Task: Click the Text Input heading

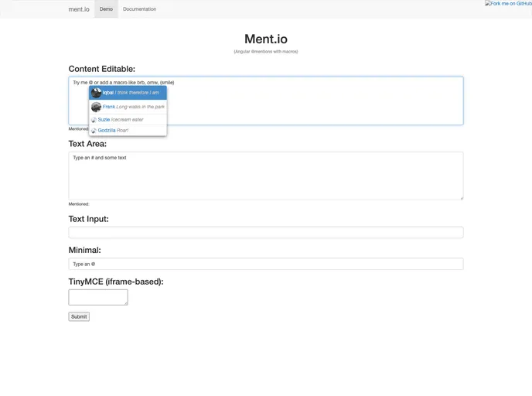Action: pyautogui.click(x=89, y=219)
